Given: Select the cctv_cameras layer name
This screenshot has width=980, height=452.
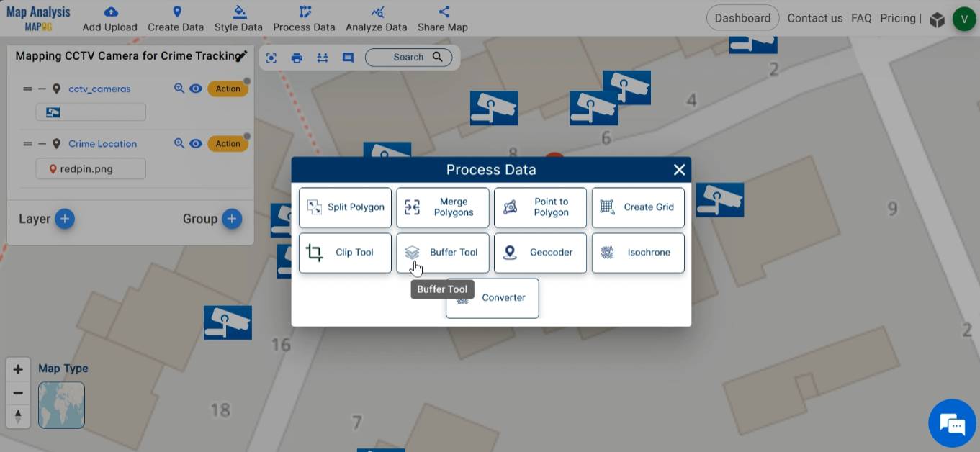Looking at the screenshot, I should click(x=99, y=89).
